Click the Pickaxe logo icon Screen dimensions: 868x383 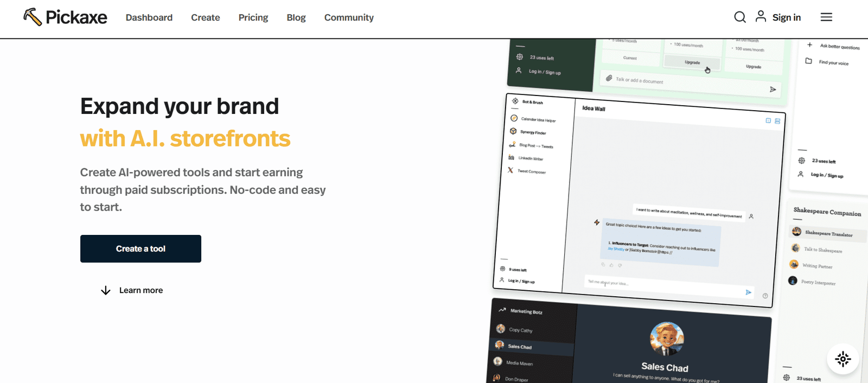(x=33, y=17)
